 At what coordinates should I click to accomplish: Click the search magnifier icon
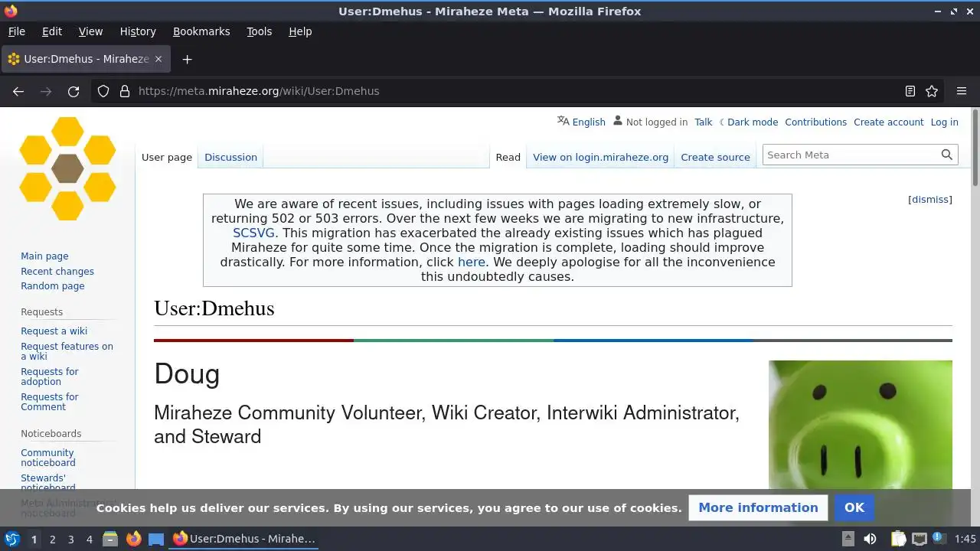[x=946, y=155]
